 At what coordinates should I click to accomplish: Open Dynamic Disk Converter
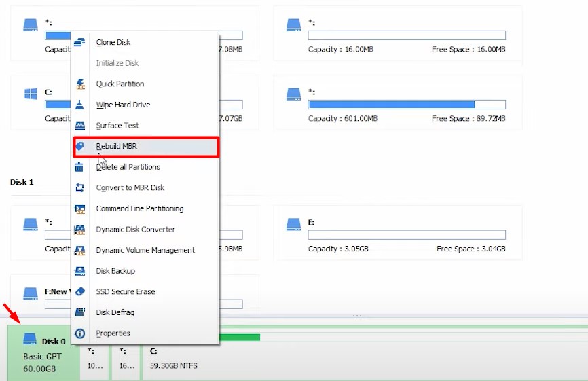146,229
